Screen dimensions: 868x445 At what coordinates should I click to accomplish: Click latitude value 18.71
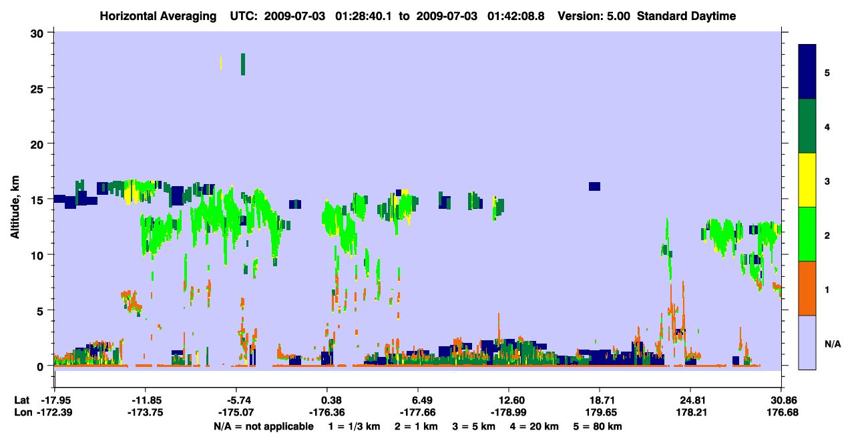[x=600, y=400]
